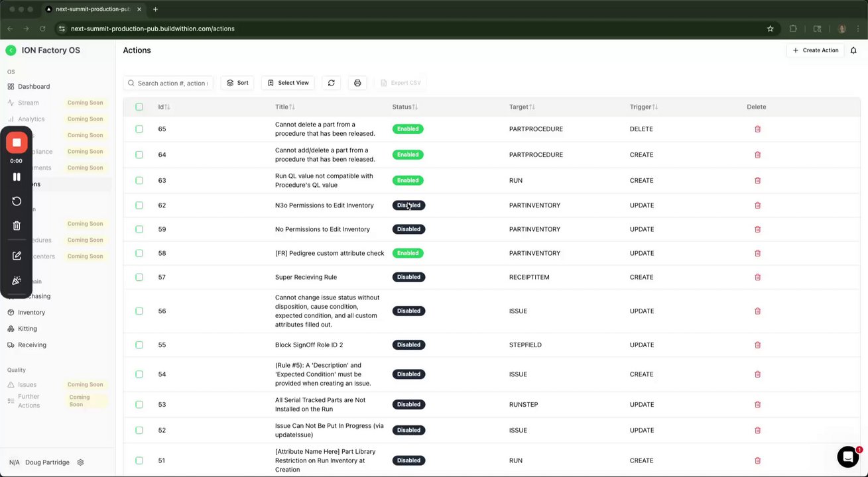Open browser extensions puzzle icon
Viewport: 868px width, 477px height.
tap(793, 28)
